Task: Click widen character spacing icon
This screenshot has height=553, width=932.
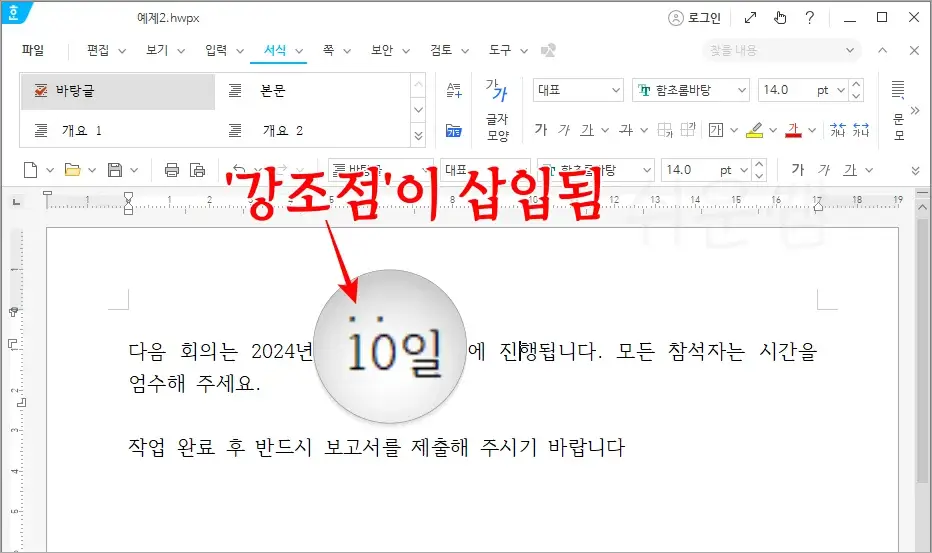Action: [861, 130]
